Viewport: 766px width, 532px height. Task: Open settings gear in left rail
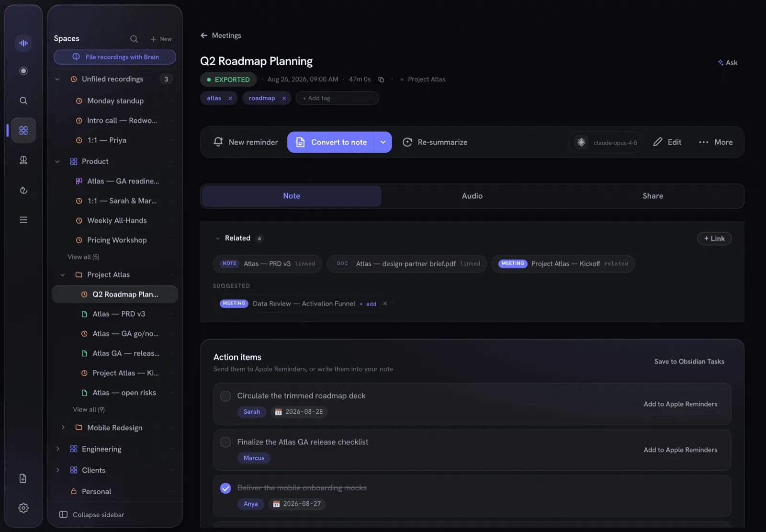click(x=23, y=508)
